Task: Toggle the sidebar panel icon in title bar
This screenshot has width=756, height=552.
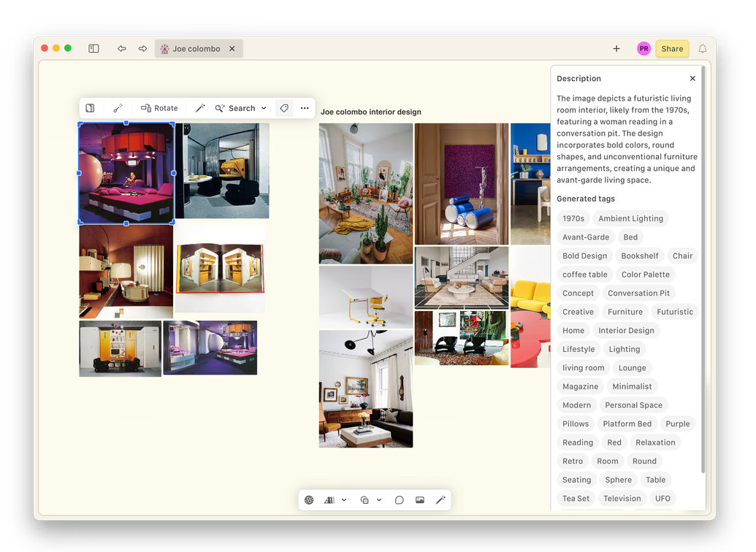Action: tap(93, 49)
